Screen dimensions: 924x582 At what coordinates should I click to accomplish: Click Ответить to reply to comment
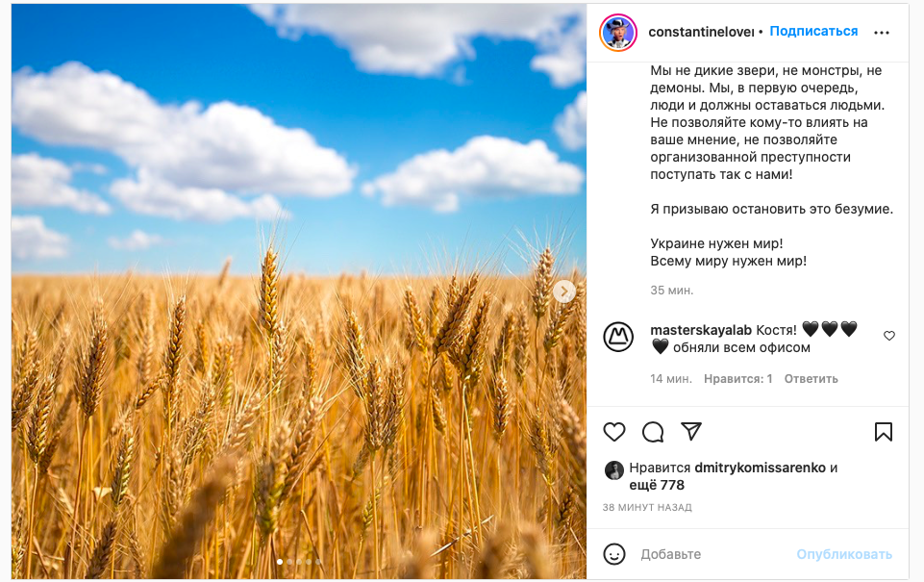(x=811, y=379)
